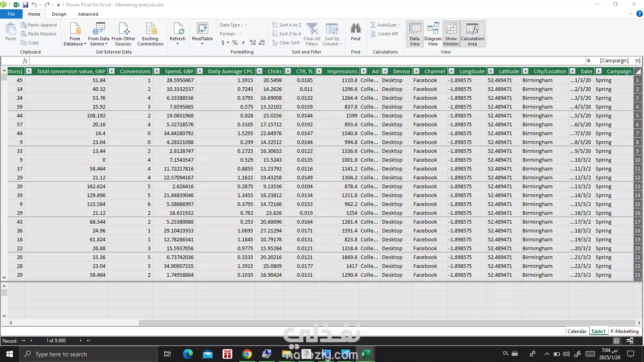Apply currency format with the $ icon
The width and height of the screenshot is (644, 362).
coord(223,43)
